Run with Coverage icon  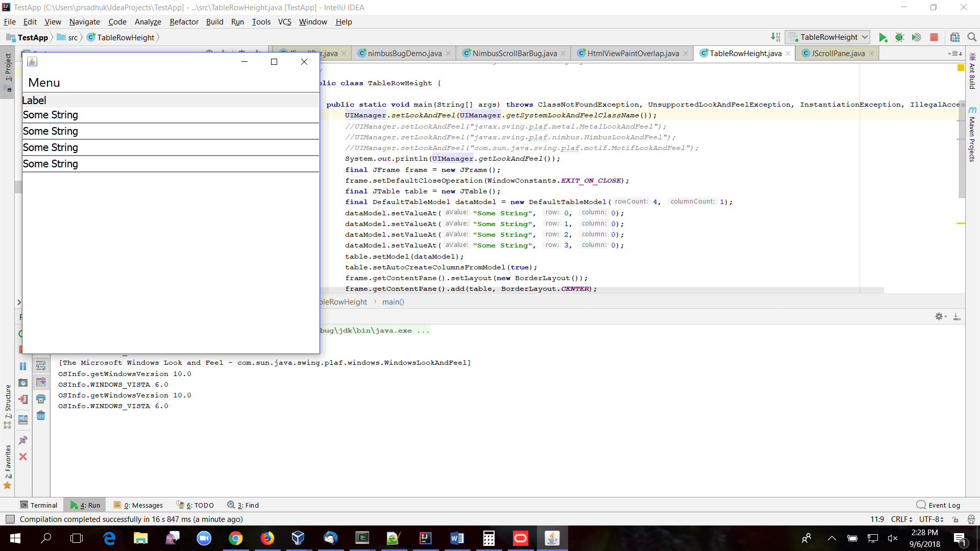pos(917,37)
